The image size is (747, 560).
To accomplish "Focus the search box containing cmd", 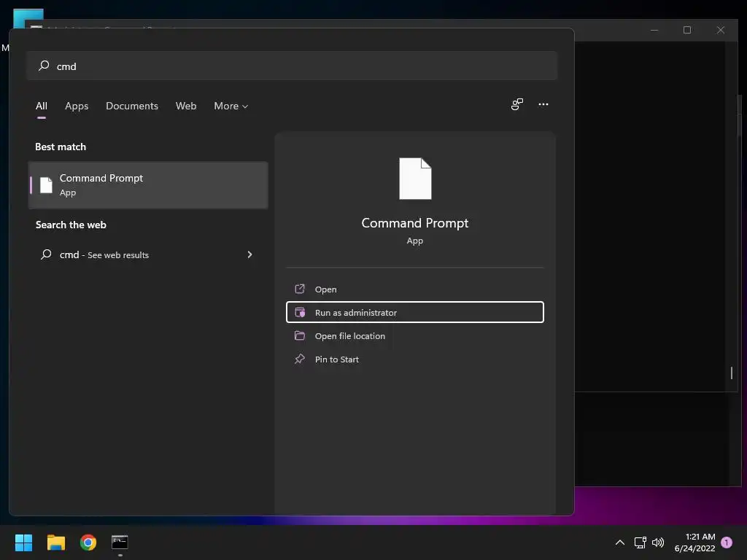I will pyautogui.click(x=292, y=66).
